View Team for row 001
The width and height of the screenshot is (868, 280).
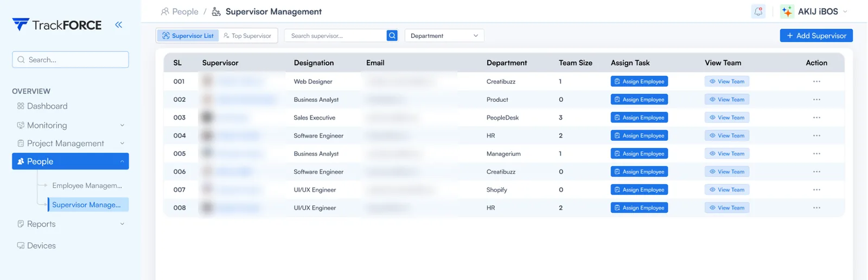727,81
